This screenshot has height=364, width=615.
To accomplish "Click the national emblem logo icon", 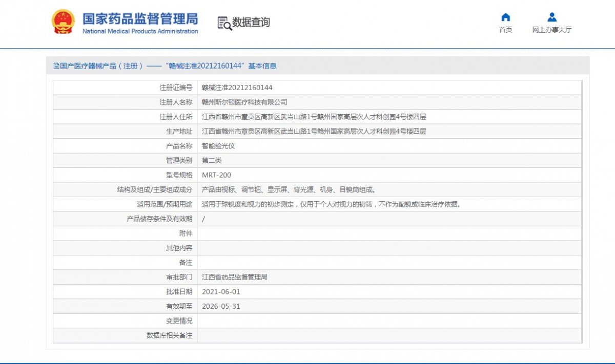I will [63, 22].
